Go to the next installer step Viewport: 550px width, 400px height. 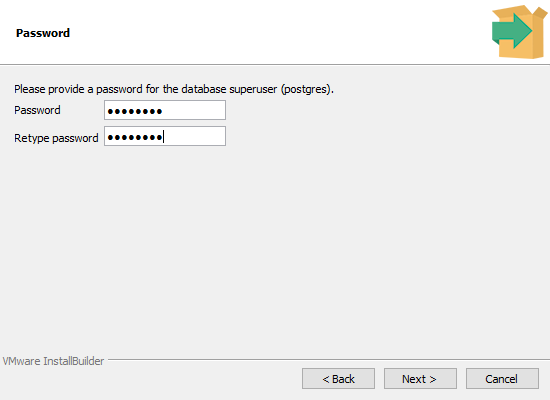(x=420, y=378)
